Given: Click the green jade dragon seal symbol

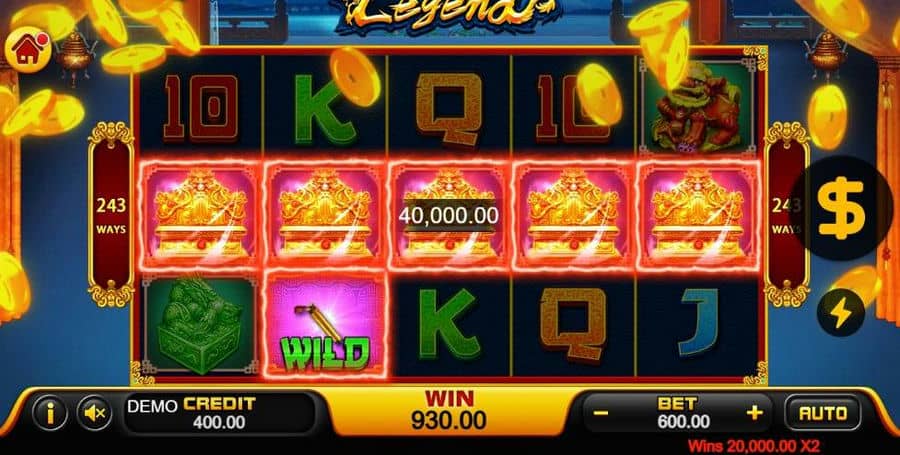Looking at the screenshot, I should [200, 325].
